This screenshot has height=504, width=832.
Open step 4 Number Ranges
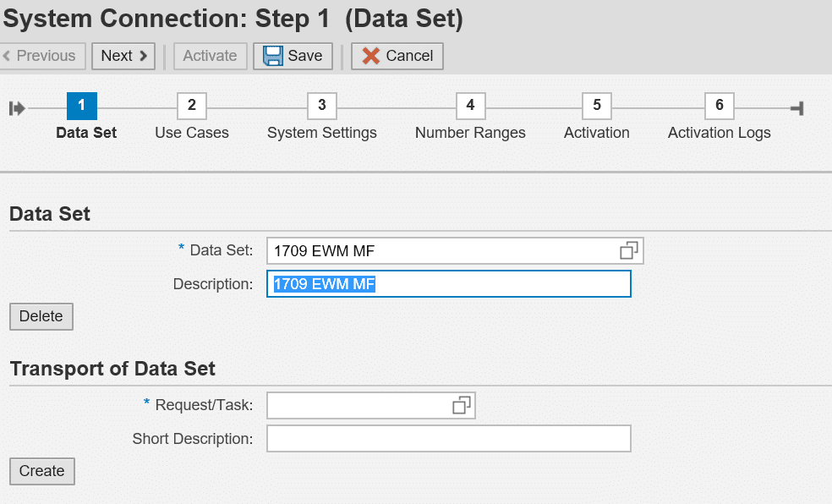pos(470,106)
